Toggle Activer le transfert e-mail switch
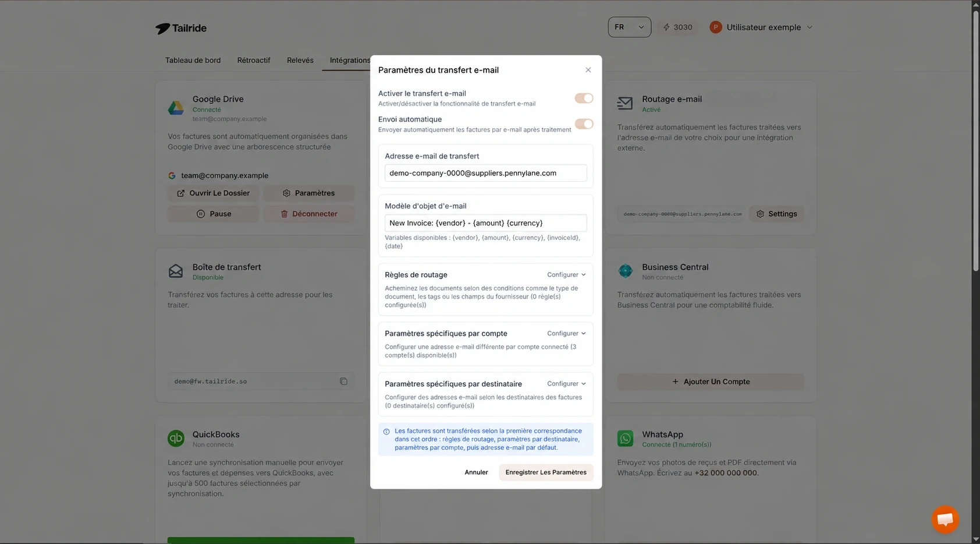This screenshot has height=544, width=980. tap(584, 98)
